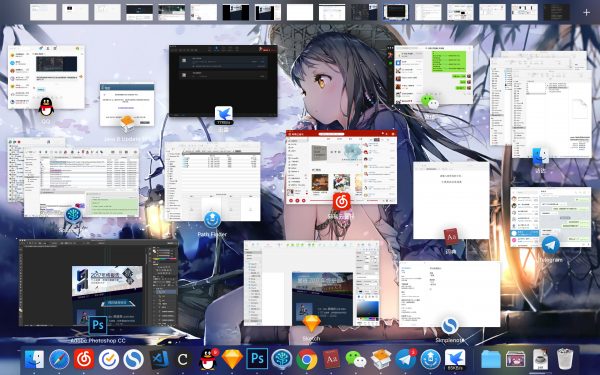Launch Path Finder from the Dock

point(430,360)
